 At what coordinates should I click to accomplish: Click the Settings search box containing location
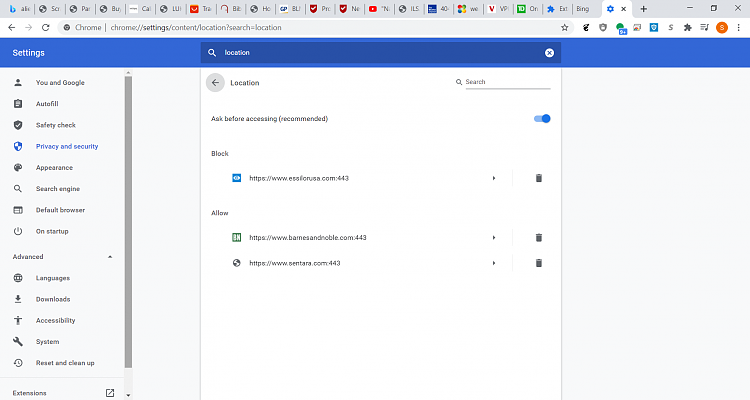point(380,53)
